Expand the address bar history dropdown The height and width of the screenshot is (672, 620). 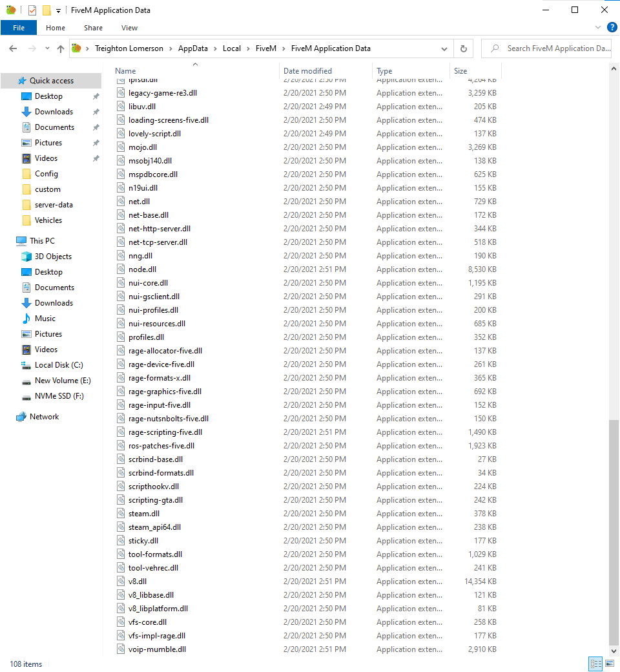point(444,49)
